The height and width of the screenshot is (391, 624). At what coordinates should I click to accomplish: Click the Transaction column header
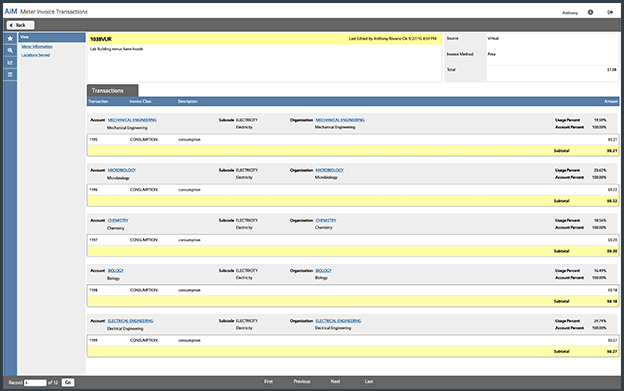point(98,101)
